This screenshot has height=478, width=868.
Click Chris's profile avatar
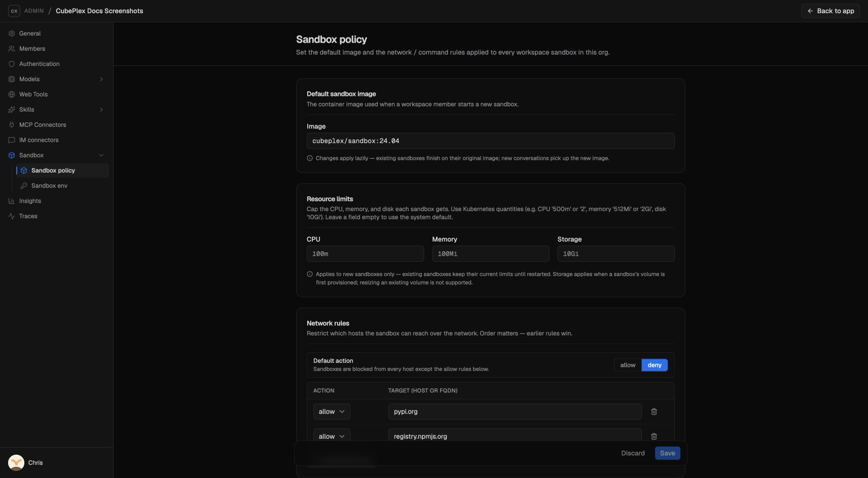(16, 463)
